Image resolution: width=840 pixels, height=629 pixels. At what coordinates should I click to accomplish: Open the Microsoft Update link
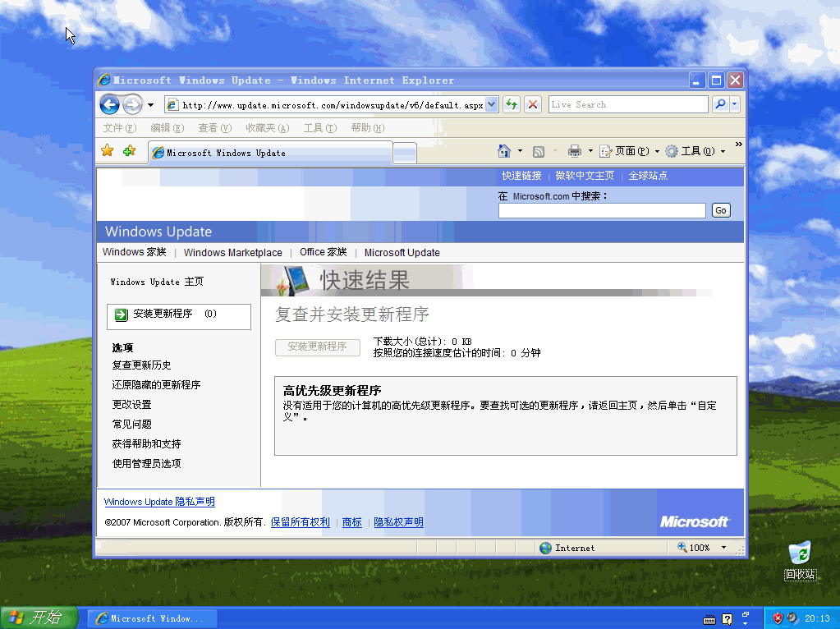(402, 252)
